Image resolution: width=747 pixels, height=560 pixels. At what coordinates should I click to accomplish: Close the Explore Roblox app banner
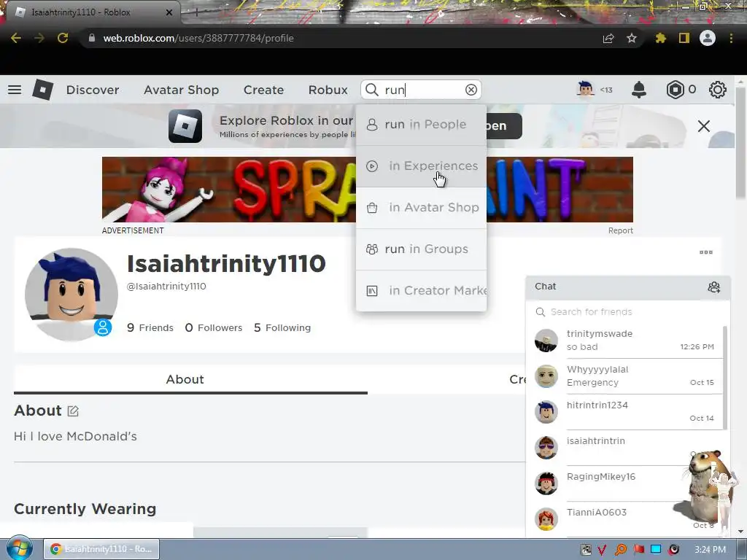[704, 126]
